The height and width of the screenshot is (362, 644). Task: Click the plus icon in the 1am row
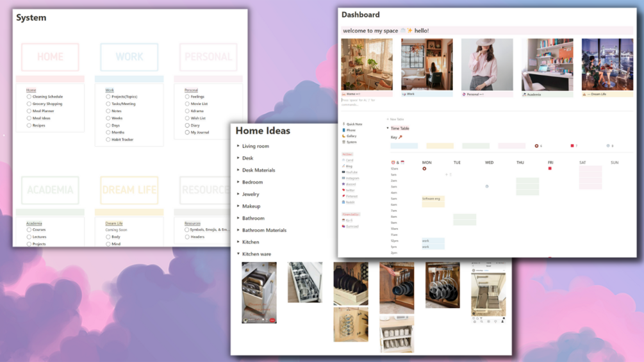[447, 174]
